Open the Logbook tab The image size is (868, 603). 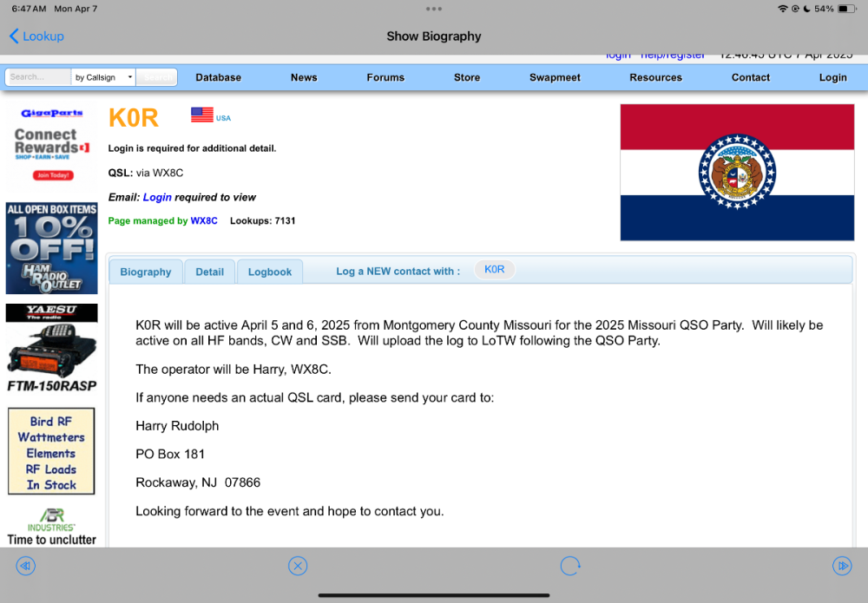269,272
